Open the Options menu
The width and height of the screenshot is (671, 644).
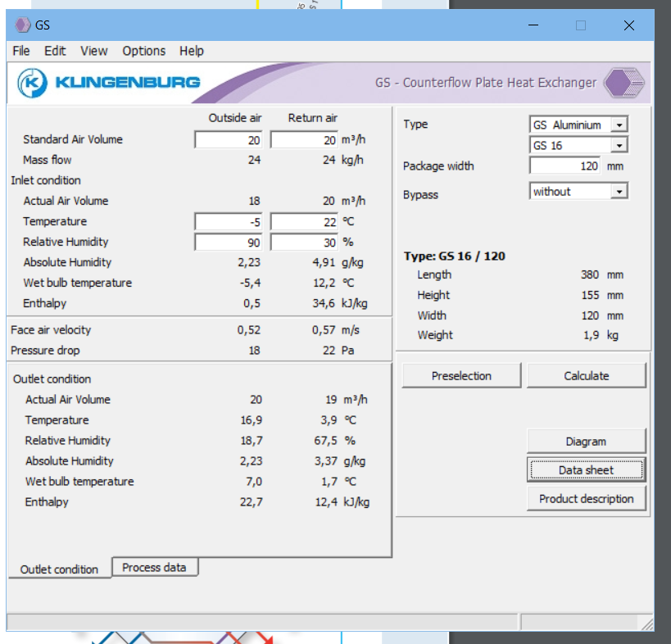point(143,51)
